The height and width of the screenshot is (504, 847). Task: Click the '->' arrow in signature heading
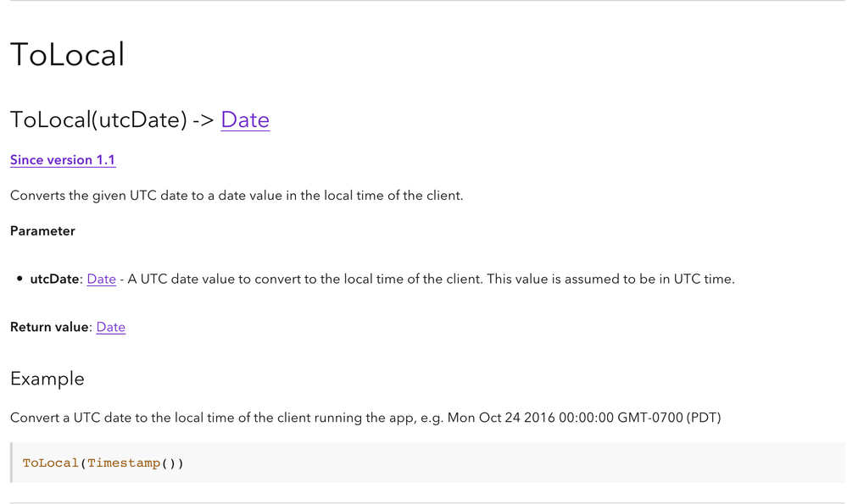pos(203,119)
